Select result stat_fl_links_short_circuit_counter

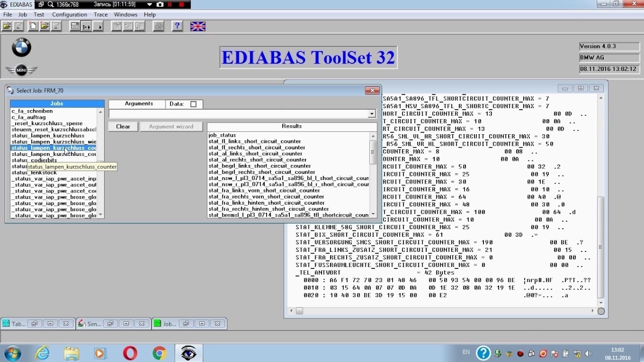[255, 141]
